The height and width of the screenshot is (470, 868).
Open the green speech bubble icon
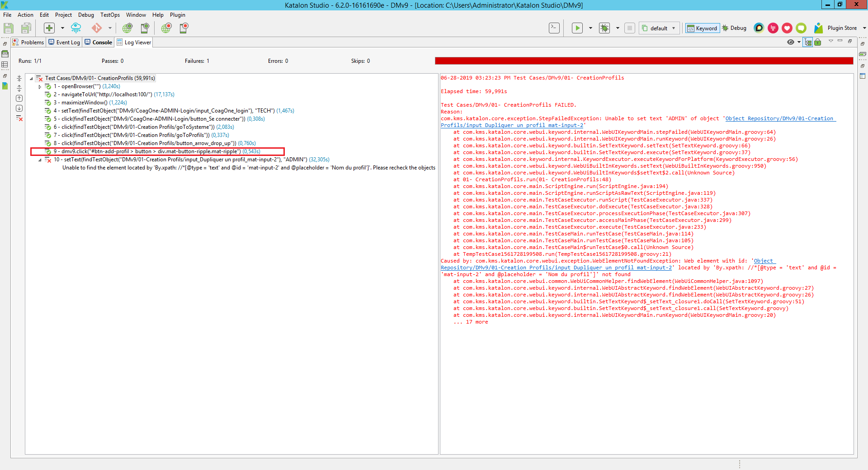(x=801, y=28)
